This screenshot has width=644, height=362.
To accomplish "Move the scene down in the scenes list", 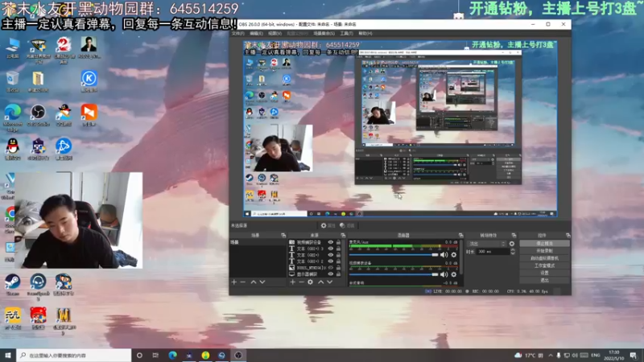I will 262,282.
